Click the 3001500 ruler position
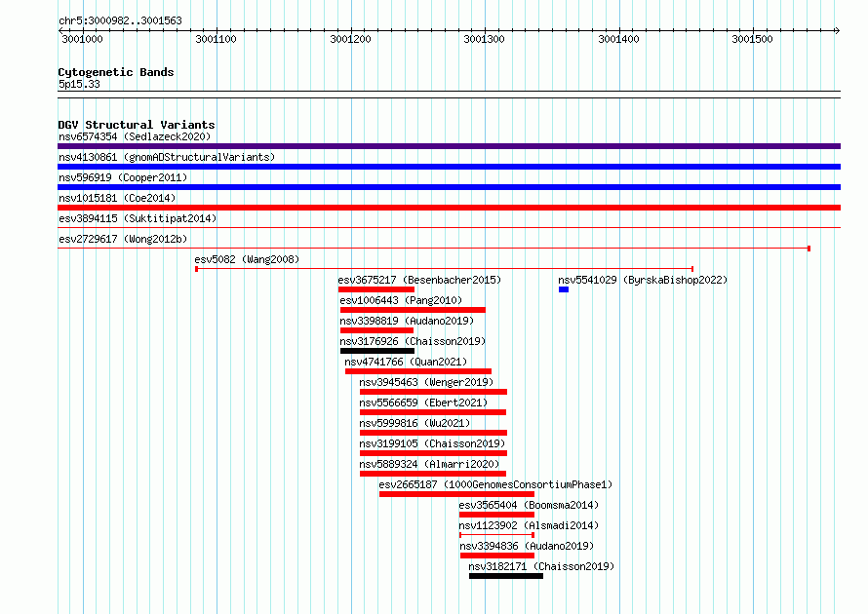Image resolution: width=868 pixels, height=614 pixels. click(x=752, y=39)
